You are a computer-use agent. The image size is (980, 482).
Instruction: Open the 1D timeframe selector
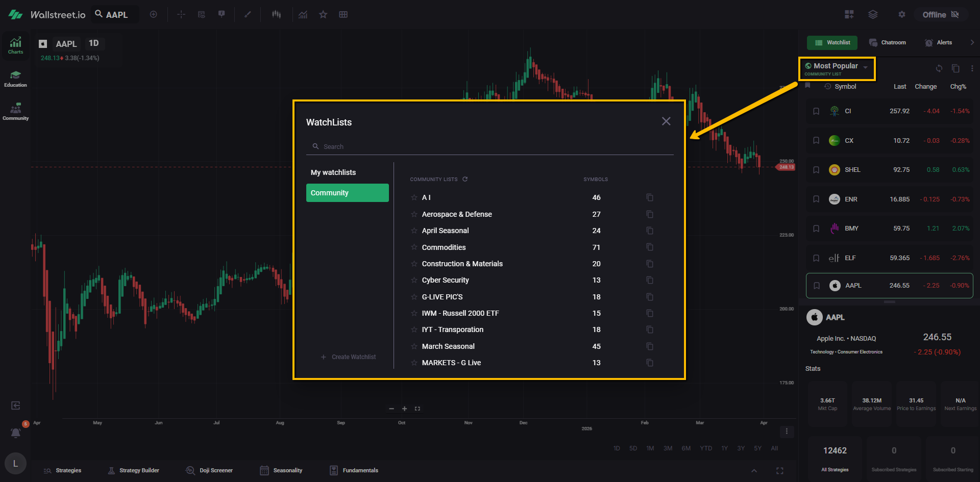[93, 43]
